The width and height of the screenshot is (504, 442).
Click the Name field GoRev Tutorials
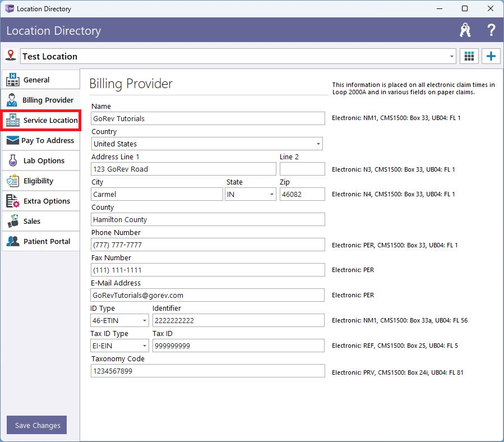pos(207,118)
